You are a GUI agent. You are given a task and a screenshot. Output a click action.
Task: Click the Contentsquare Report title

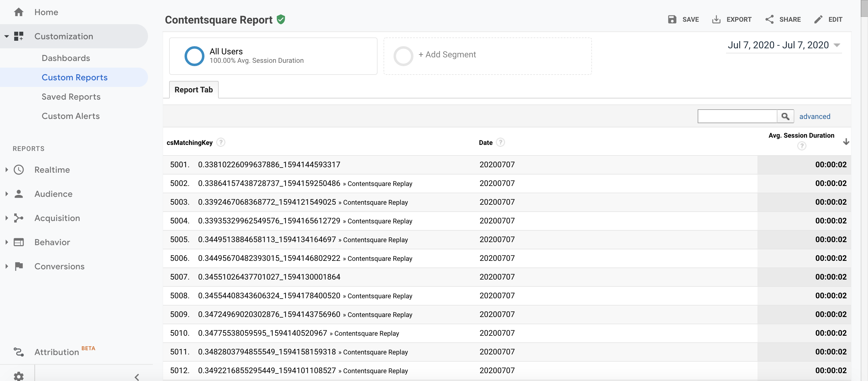click(219, 20)
